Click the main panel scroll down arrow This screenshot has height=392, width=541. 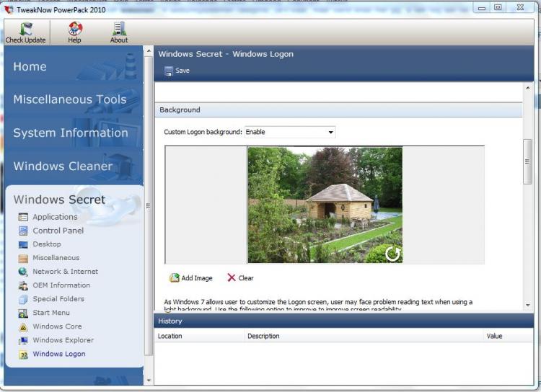(x=527, y=305)
